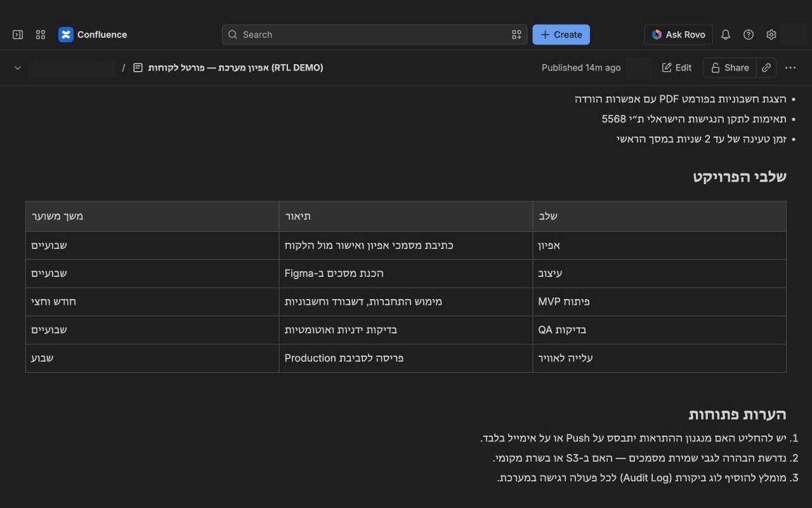
Task: Click the 'משך משוער' table header cell
Action: (152, 217)
